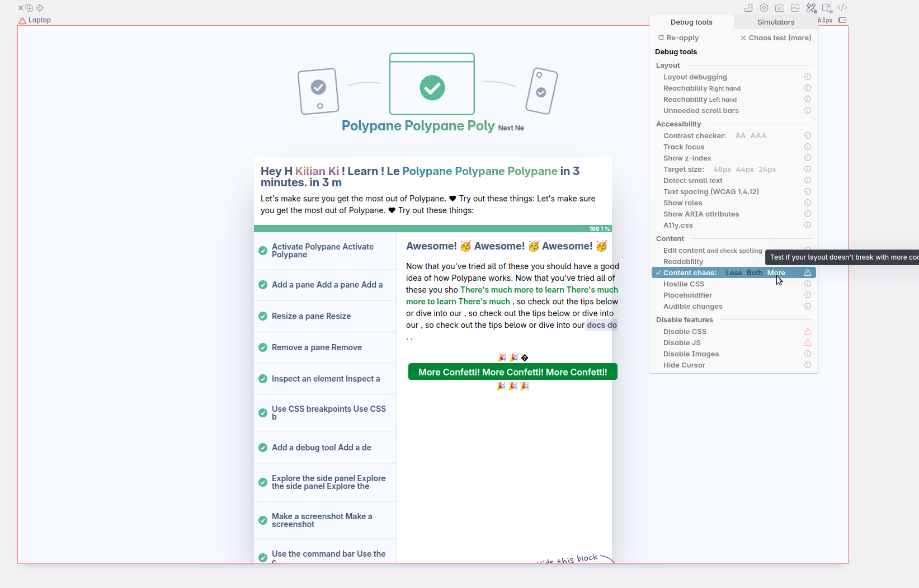The height and width of the screenshot is (588, 919).
Task: Toggle the debug tools icon
Action: point(811,8)
